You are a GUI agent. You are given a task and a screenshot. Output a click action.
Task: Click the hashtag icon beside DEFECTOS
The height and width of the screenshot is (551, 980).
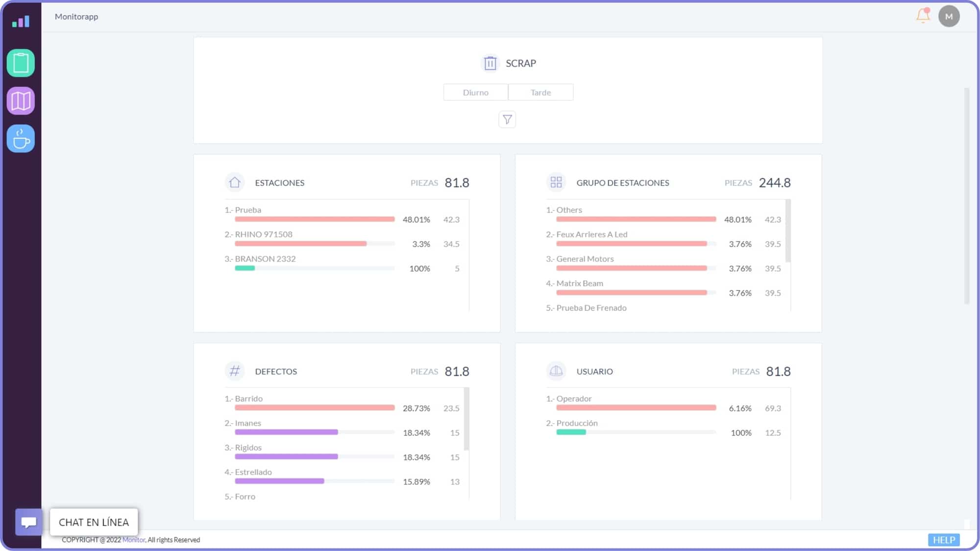coord(234,371)
